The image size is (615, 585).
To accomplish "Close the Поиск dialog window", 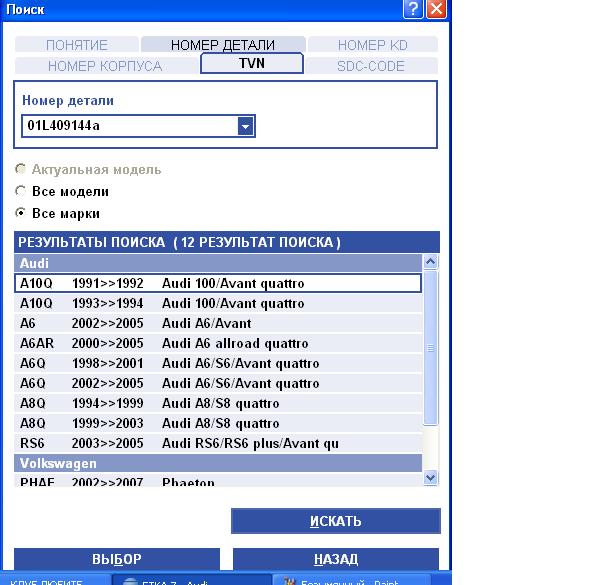I will (435, 9).
